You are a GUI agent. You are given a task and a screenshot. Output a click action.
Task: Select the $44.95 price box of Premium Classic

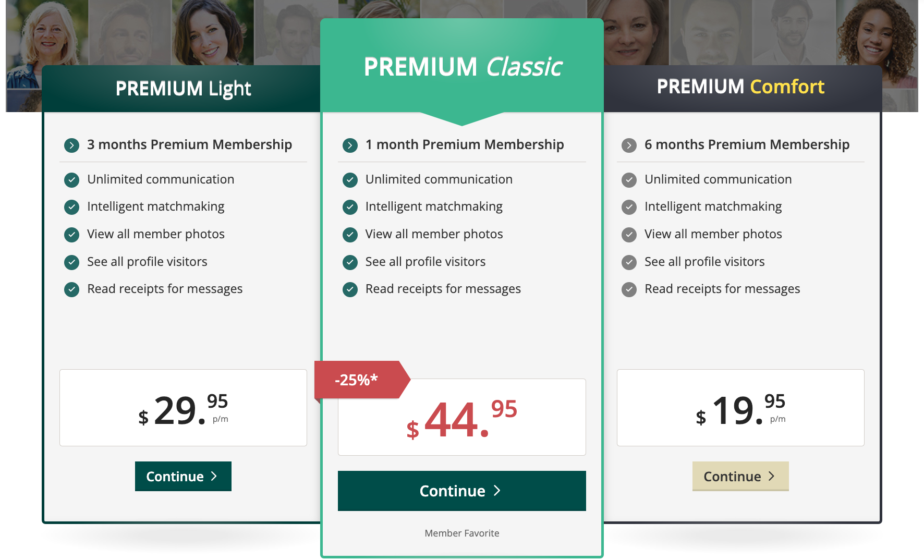pos(461,417)
